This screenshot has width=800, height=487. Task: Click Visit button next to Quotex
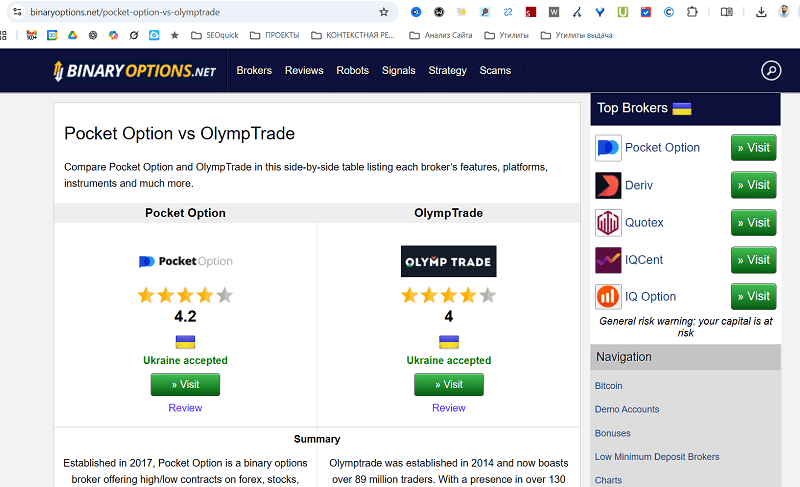(754, 223)
